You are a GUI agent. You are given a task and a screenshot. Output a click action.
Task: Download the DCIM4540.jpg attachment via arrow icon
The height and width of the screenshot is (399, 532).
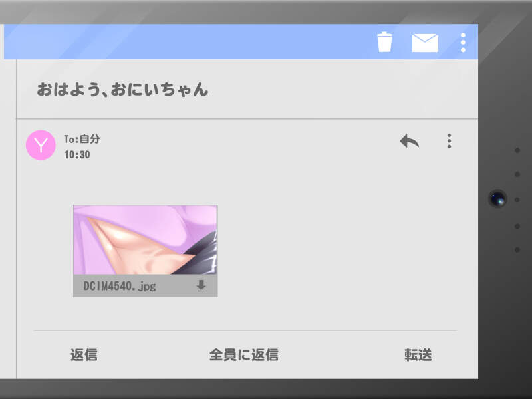201,286
